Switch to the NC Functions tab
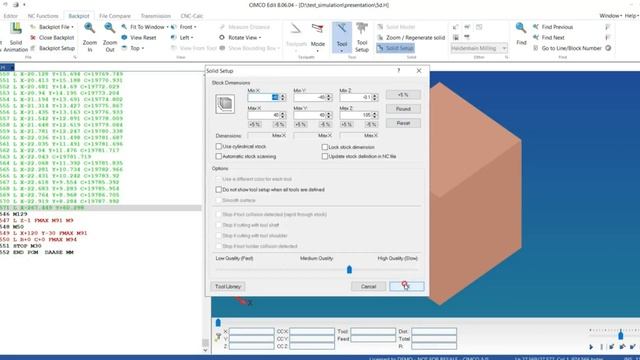 pos(43,16)
